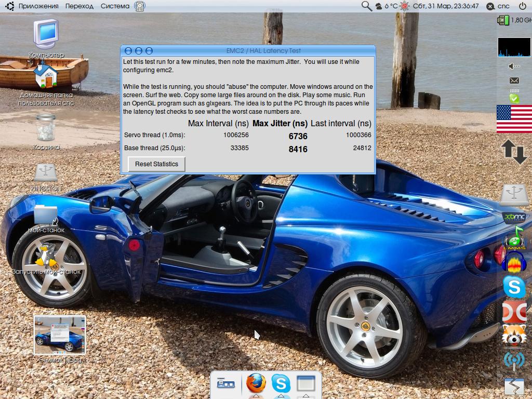
Task: Open the weather applet showing 6 °C
Action: pyautogui.click(x=386, y=6)
